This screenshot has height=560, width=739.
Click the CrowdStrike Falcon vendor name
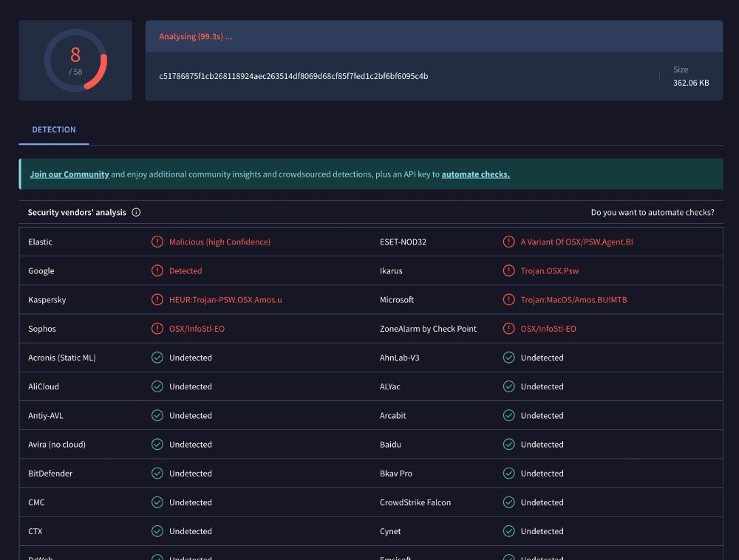(x=415, y=502)
